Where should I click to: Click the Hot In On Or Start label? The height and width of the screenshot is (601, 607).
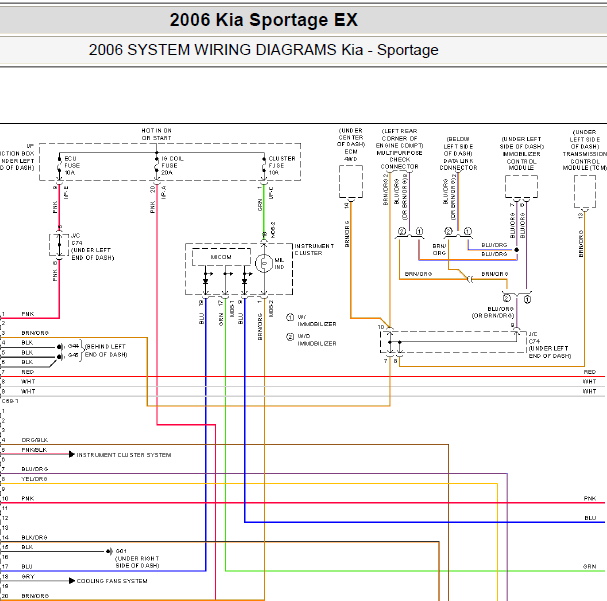[x=156, y=134]
